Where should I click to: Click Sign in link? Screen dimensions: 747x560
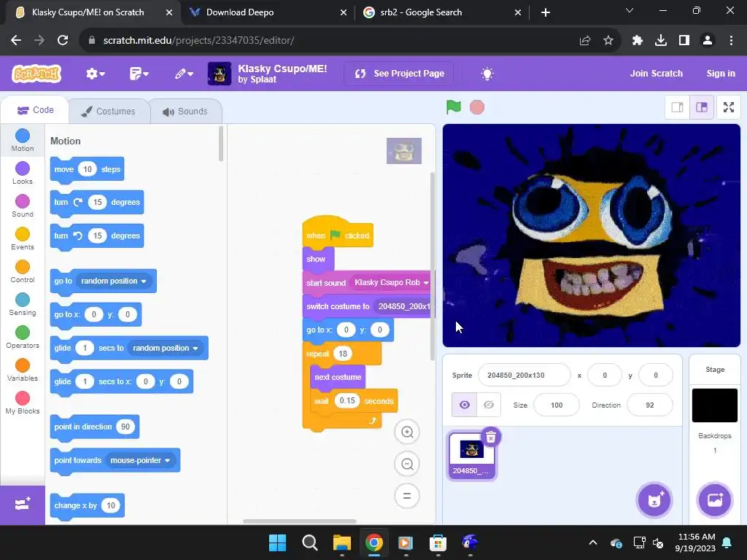click(720, 74)
